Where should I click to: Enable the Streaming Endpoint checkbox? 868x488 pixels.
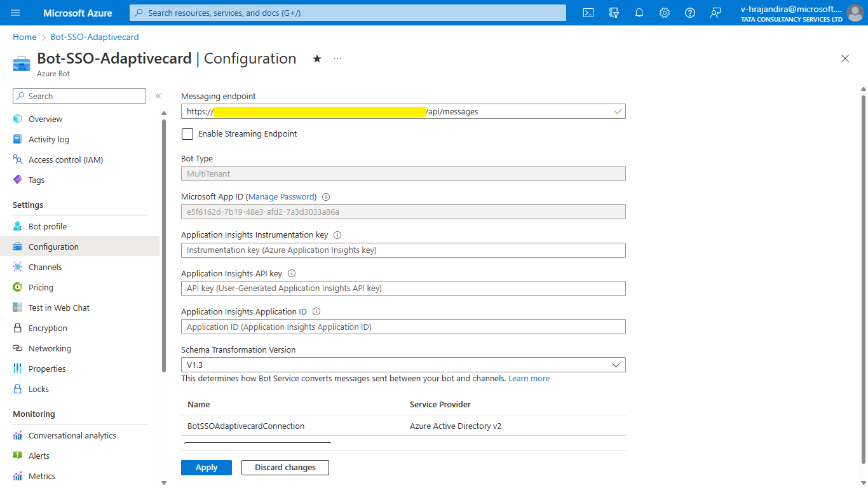coord(187,134)
